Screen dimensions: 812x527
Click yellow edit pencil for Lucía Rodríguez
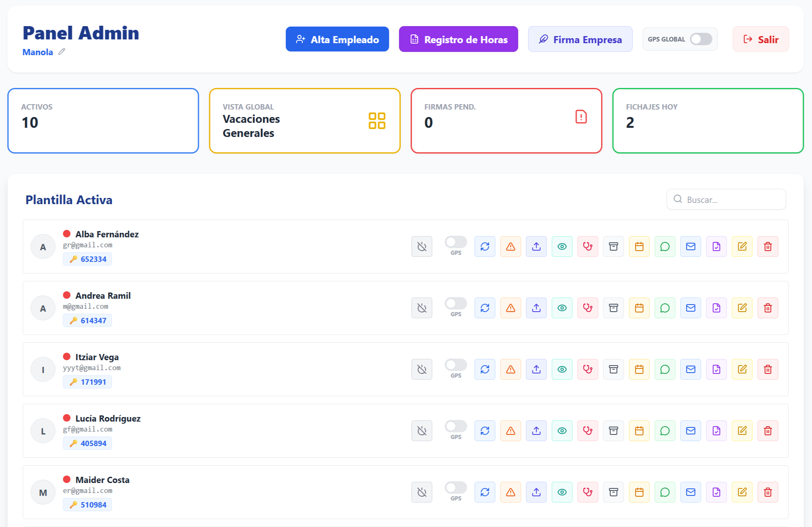(x=742, y=431)
